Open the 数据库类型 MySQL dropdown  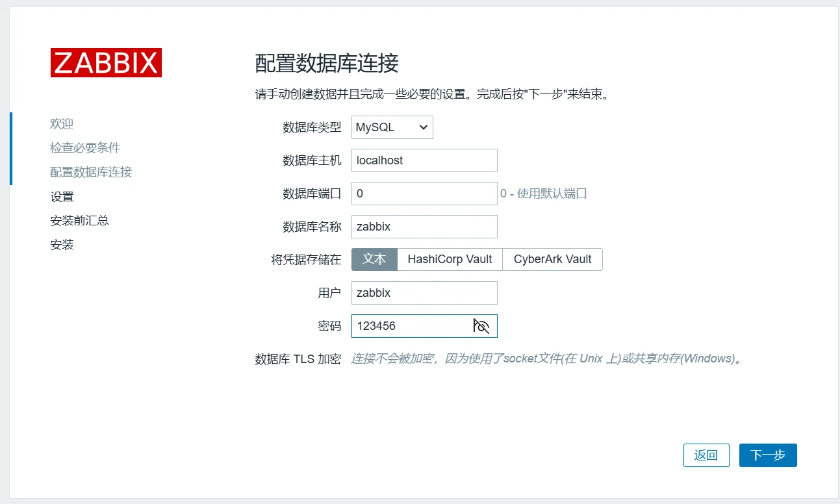tap(392, 127)
